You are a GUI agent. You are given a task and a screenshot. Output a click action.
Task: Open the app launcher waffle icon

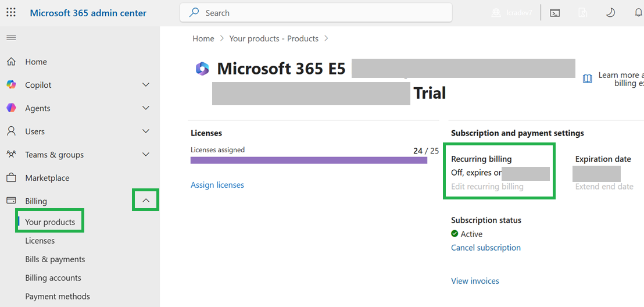[11, 12]
